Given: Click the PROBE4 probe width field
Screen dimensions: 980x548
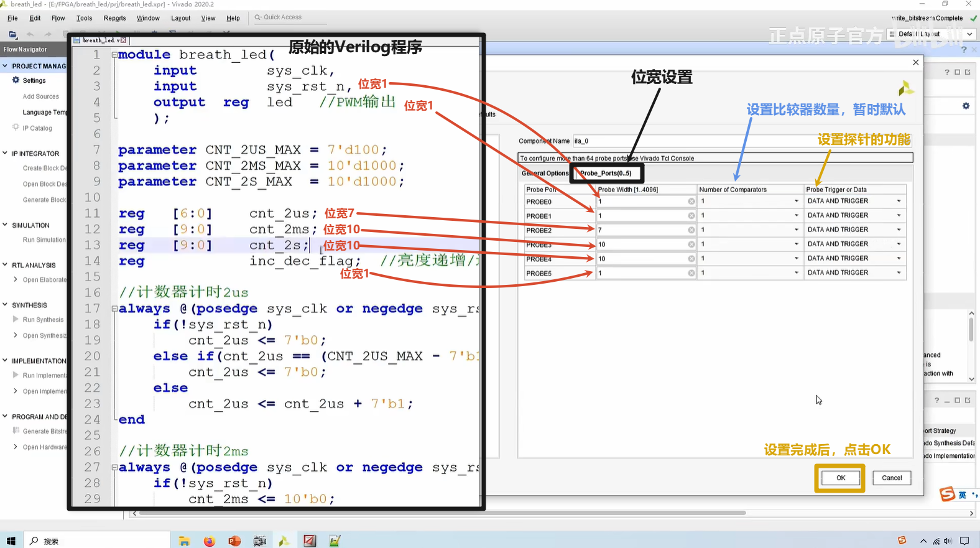Looking at the screenshot, I should [645, 259].
